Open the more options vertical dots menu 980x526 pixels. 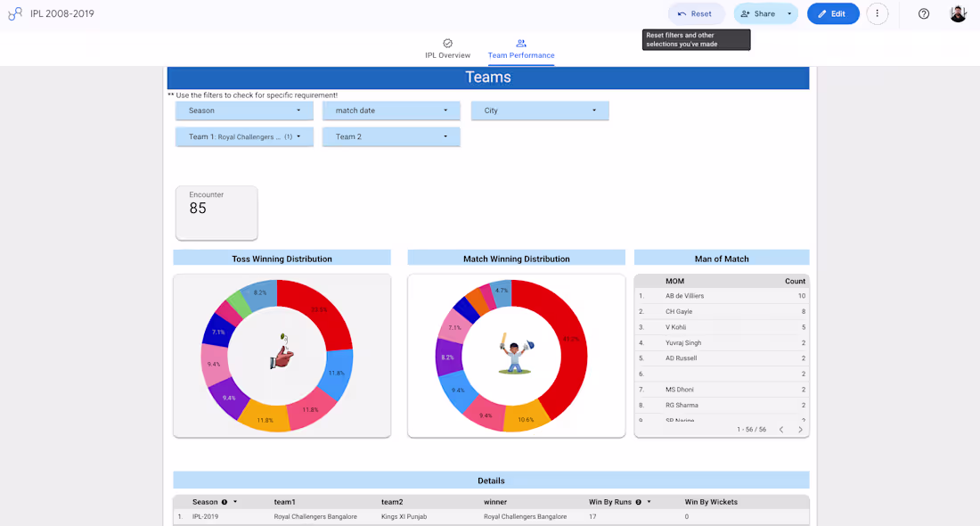coord(877,13)
